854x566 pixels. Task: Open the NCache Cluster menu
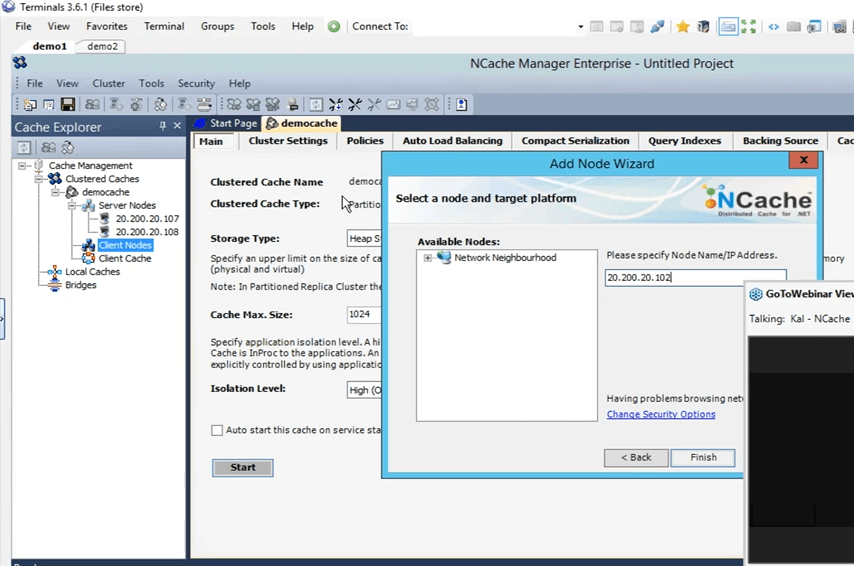pos(108,83)
